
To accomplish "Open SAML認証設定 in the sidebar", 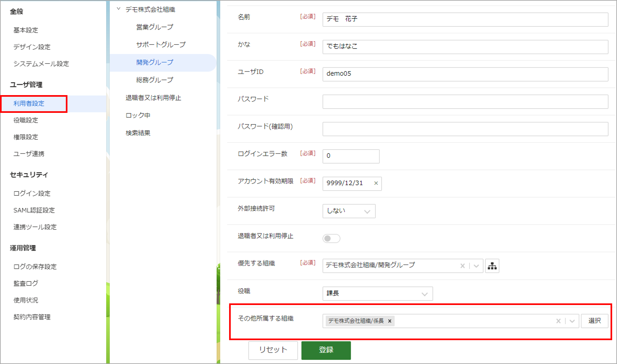I will click(x=34, y=210).
